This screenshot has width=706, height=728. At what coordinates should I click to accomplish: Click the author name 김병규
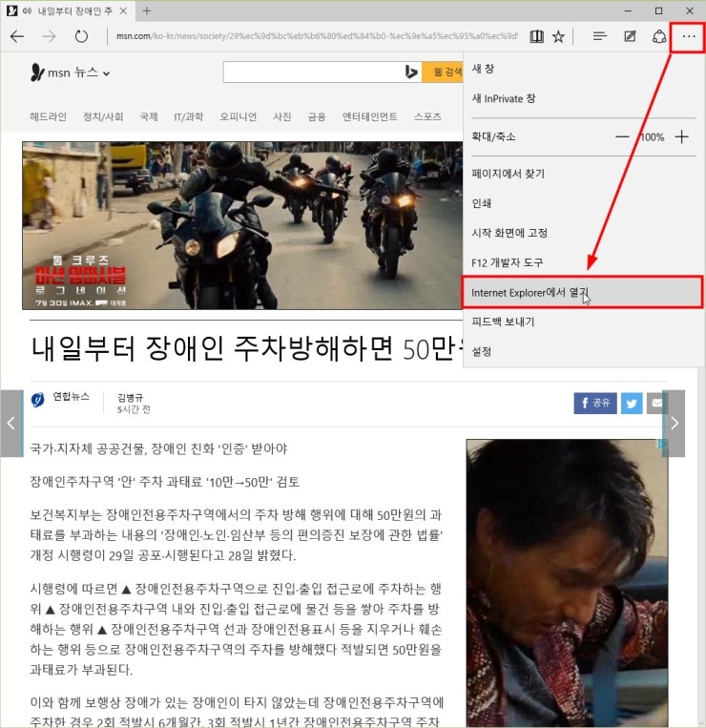(x=130, y=398)
